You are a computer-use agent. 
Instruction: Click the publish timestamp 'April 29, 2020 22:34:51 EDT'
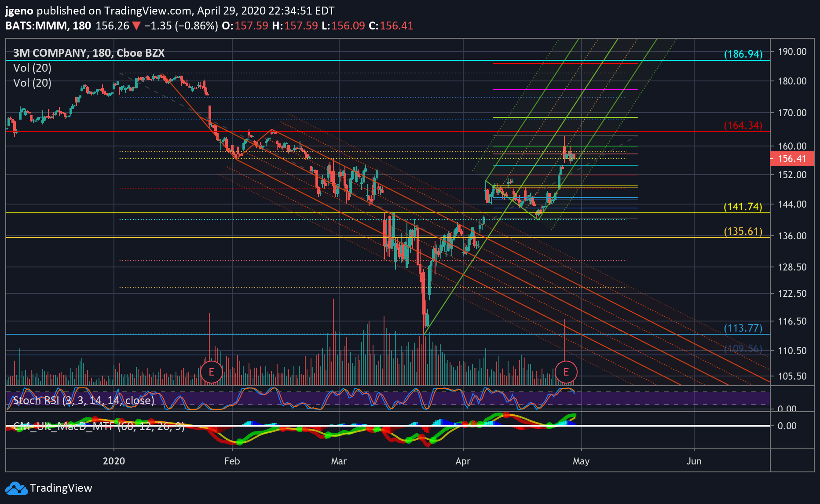[x=266, y=11]
